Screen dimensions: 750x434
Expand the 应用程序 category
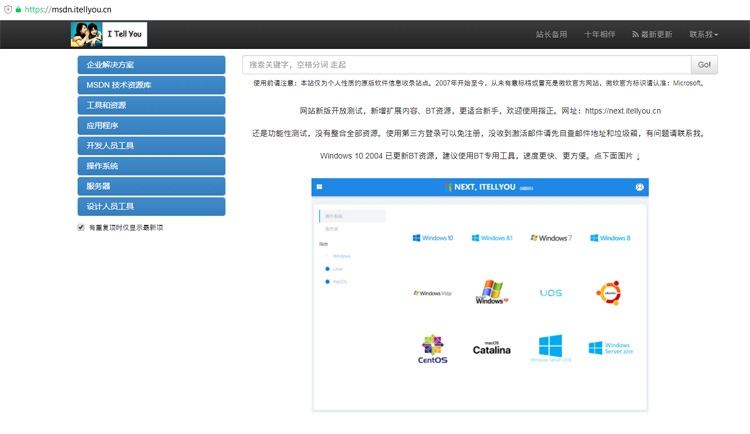point(151,125)
